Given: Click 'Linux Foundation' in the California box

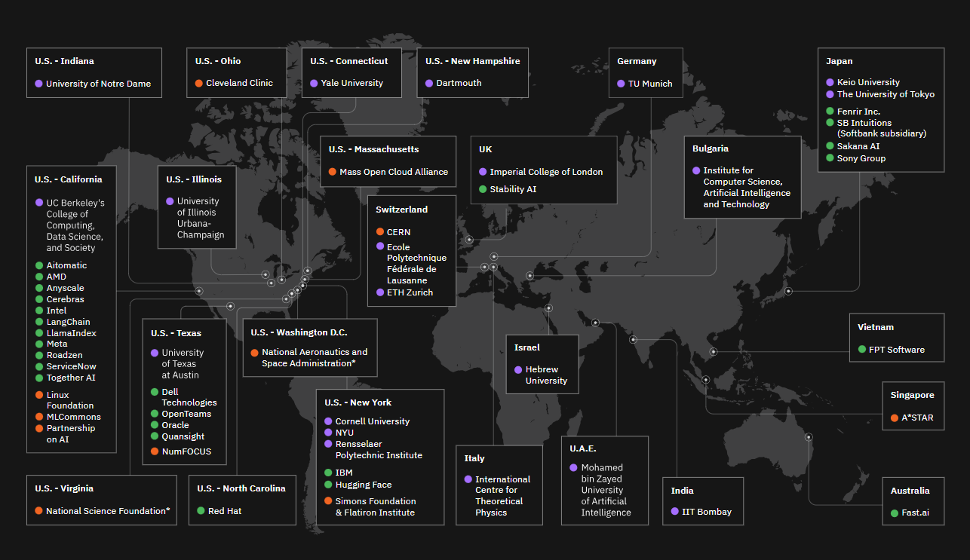Looking at the screenshot, I should click(69, 400).
